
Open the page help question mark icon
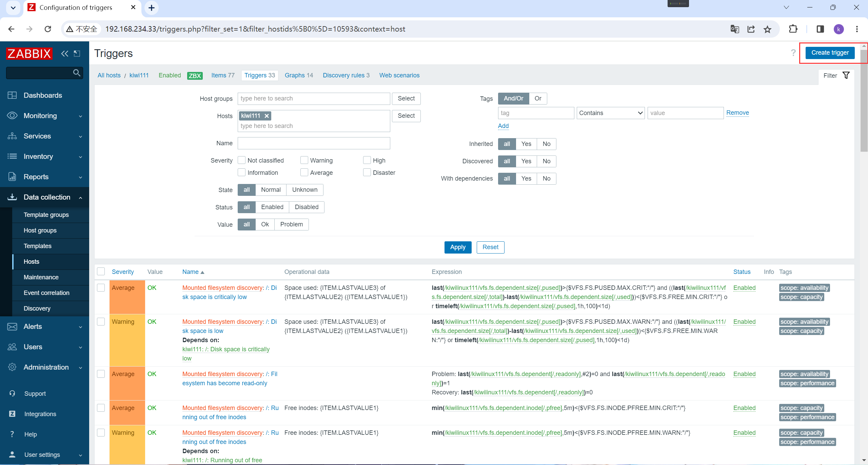pyautogui.click(x=793, y=53)
